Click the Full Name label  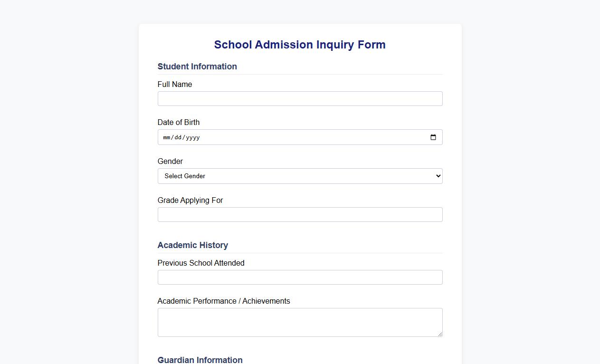pos(175,84)
